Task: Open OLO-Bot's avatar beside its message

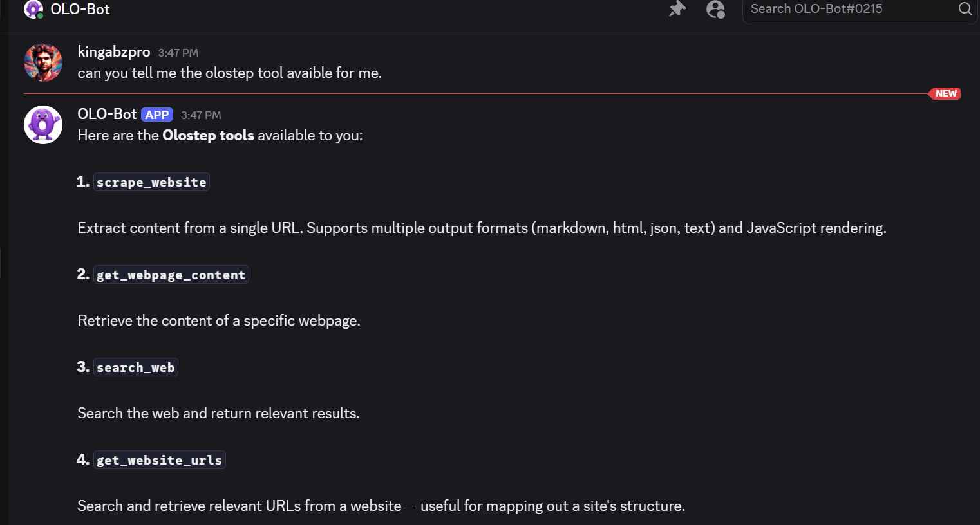Action: (x=43, y=125)
